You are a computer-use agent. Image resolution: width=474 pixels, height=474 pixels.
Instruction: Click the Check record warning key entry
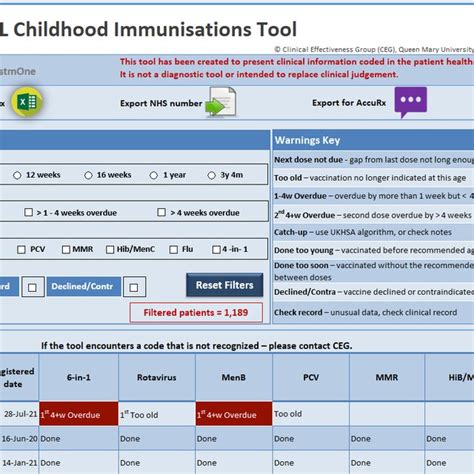(373, 312)
